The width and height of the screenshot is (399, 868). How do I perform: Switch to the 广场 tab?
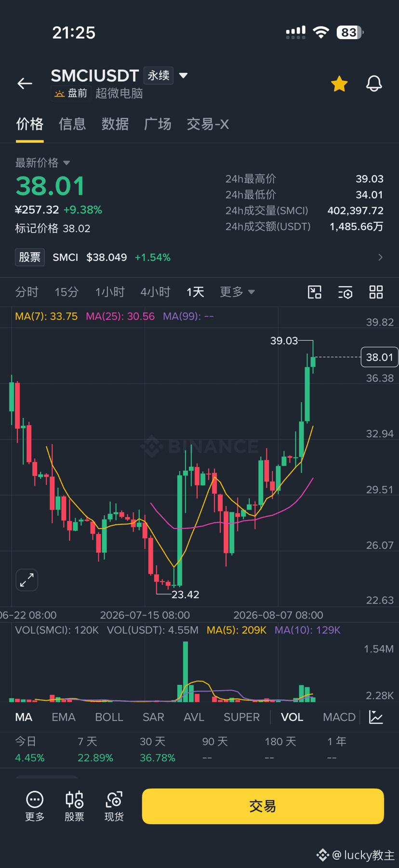(x=158, y=124)
